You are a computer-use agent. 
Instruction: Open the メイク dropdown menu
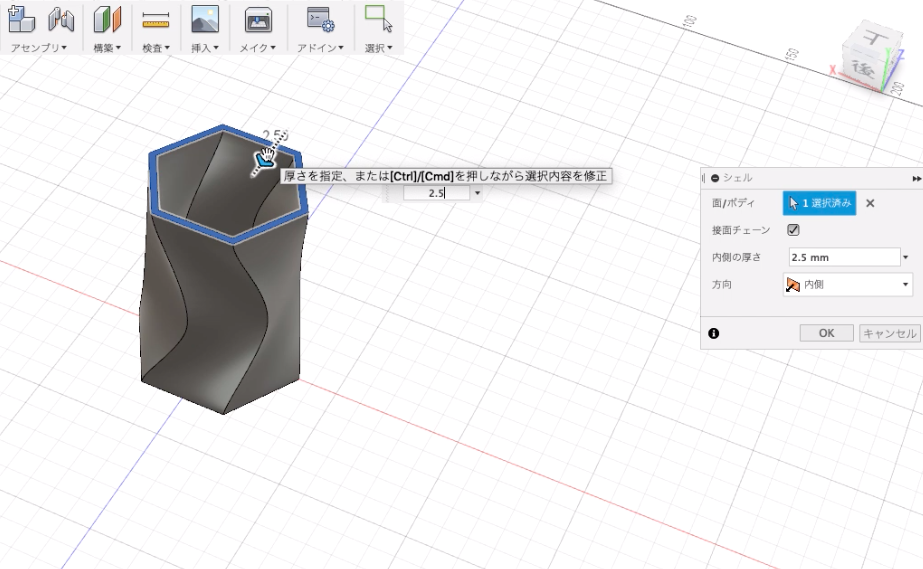tap(258, 48)
